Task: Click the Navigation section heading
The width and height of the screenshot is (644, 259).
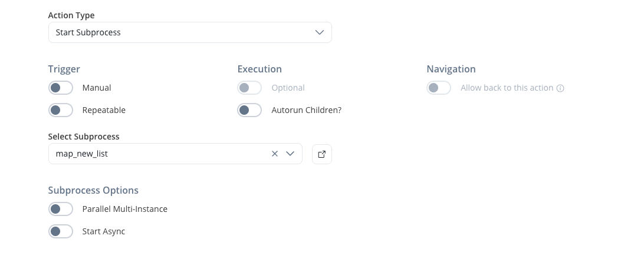Action: [451, 69]
